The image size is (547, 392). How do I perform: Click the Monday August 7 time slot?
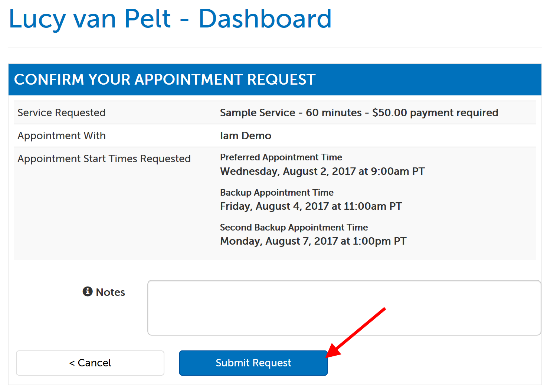point(313,241)
